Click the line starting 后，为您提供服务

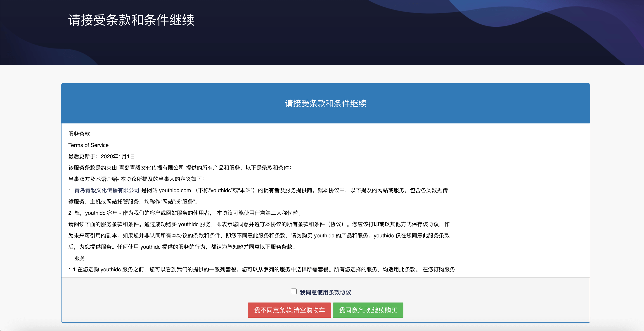[x=183, y=247]
